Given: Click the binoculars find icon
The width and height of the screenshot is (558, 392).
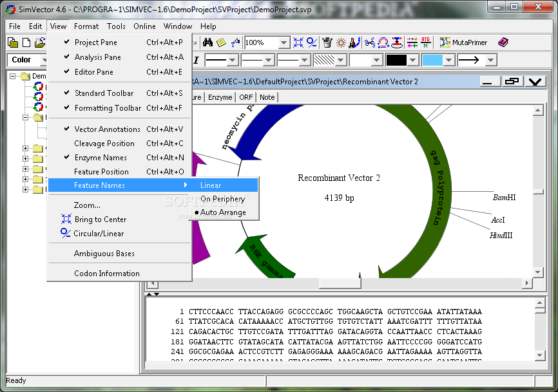Looking at the screenshot, I should click(x=208, y=42).
